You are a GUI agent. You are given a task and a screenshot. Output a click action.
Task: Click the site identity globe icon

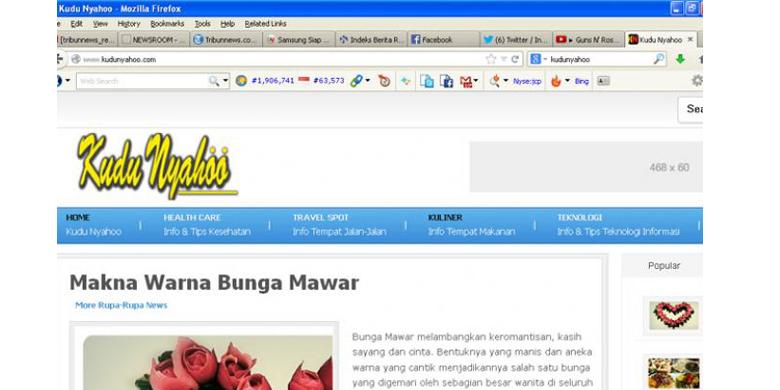[76, 59]
